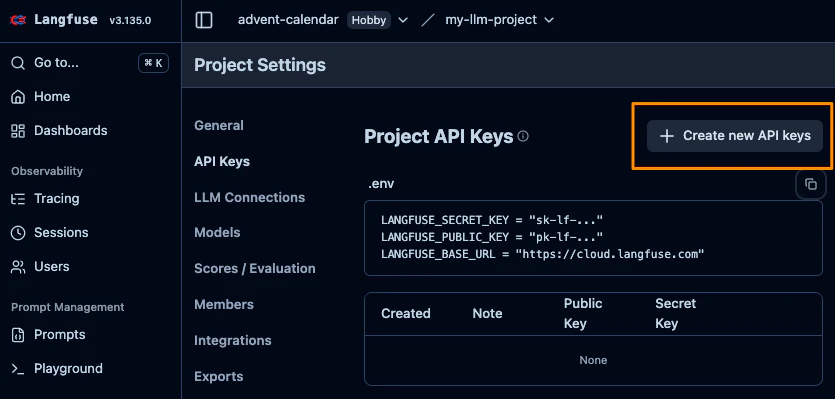Click the .env label above code block
Viewport: 835px width, 399px height.
point(381,184)
